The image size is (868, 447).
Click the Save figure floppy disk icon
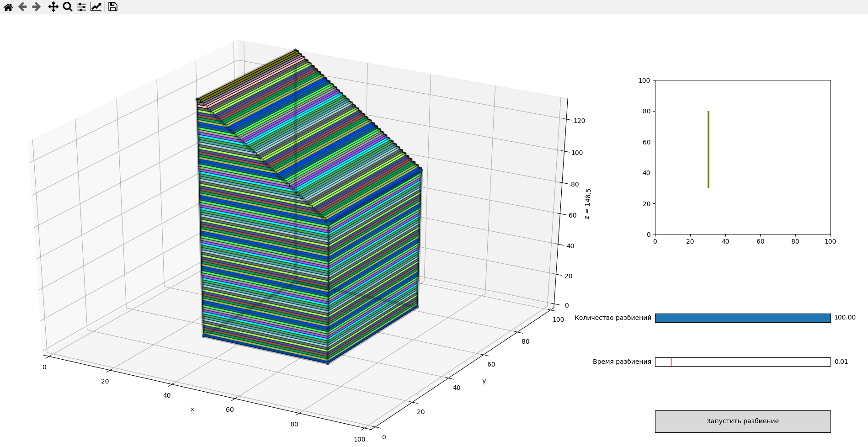pos(112,7)
